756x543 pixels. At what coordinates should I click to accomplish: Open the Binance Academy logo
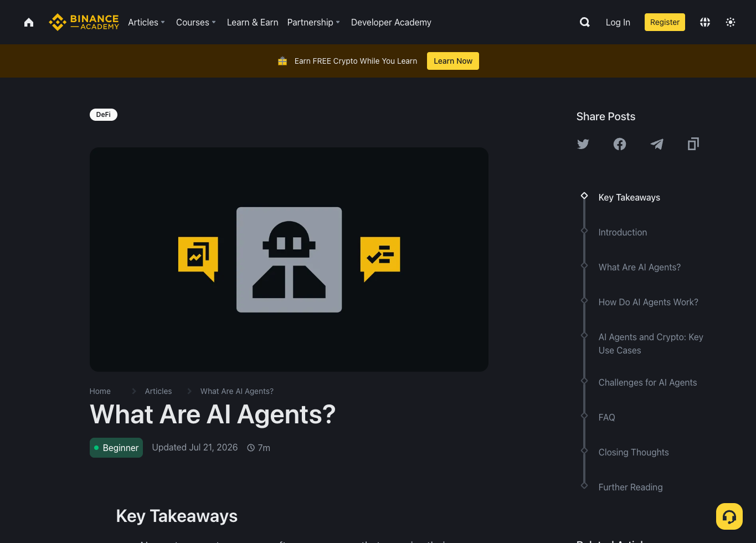pos(84,22)
